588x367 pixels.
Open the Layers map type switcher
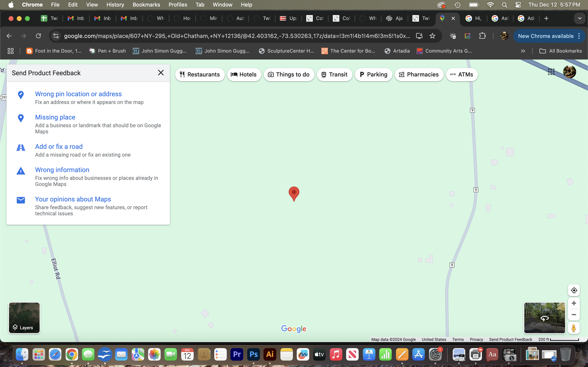pyautogui.click(x=24, y=317)
